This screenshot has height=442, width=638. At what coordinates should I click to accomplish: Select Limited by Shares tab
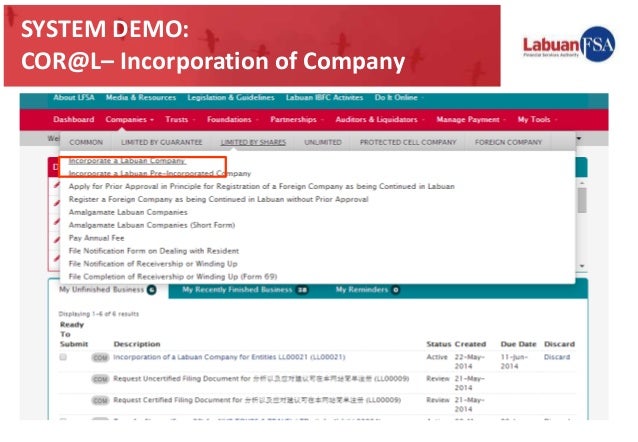click(253, 142)
